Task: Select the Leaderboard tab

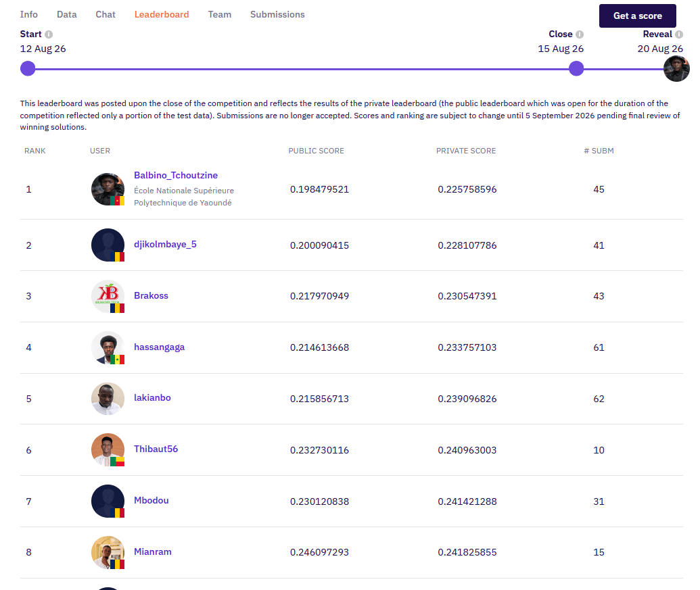Action: coord(162,14)
